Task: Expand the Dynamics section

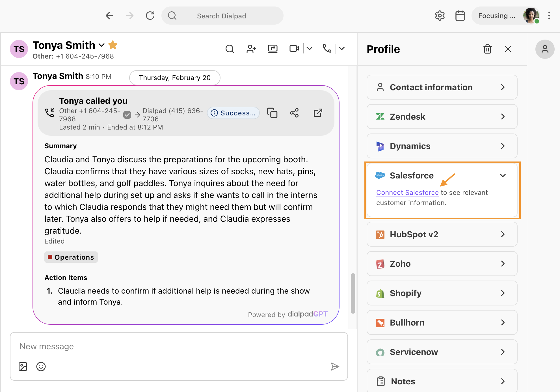Action: click(x=442, y=146)
